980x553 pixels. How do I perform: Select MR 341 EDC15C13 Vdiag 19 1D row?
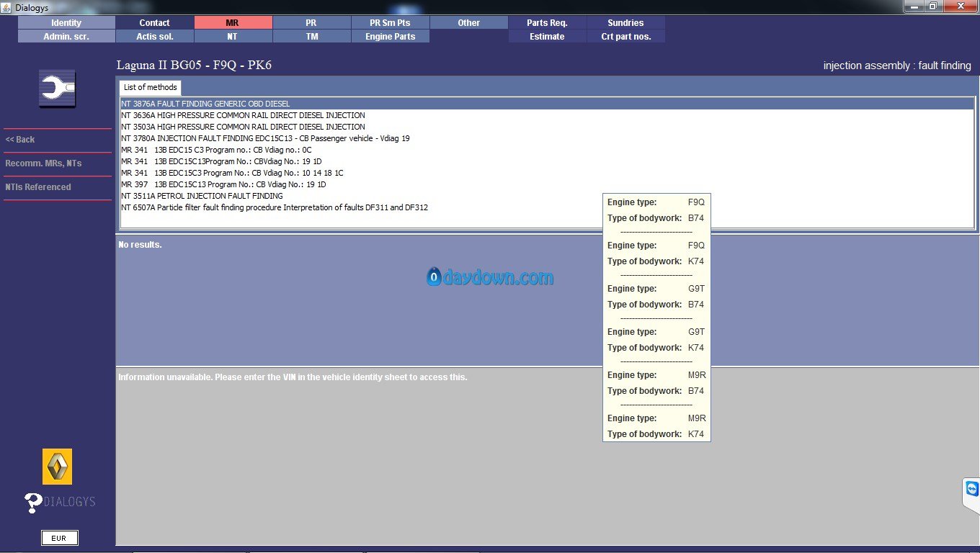point(547,161)
